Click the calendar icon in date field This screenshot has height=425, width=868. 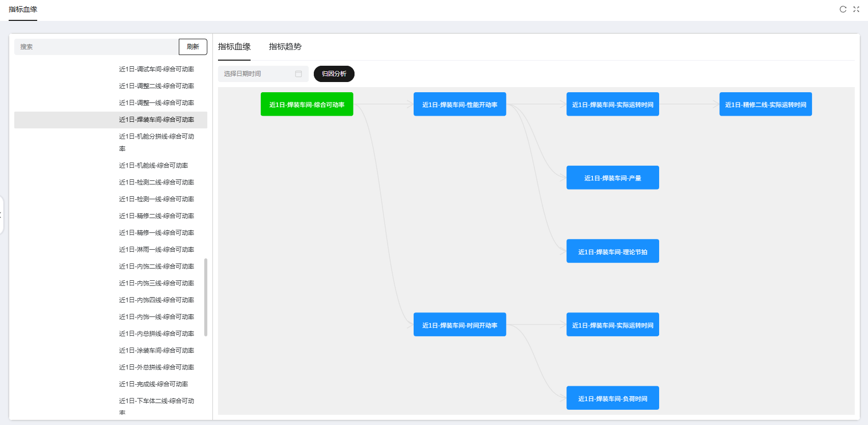pos(299,74)
